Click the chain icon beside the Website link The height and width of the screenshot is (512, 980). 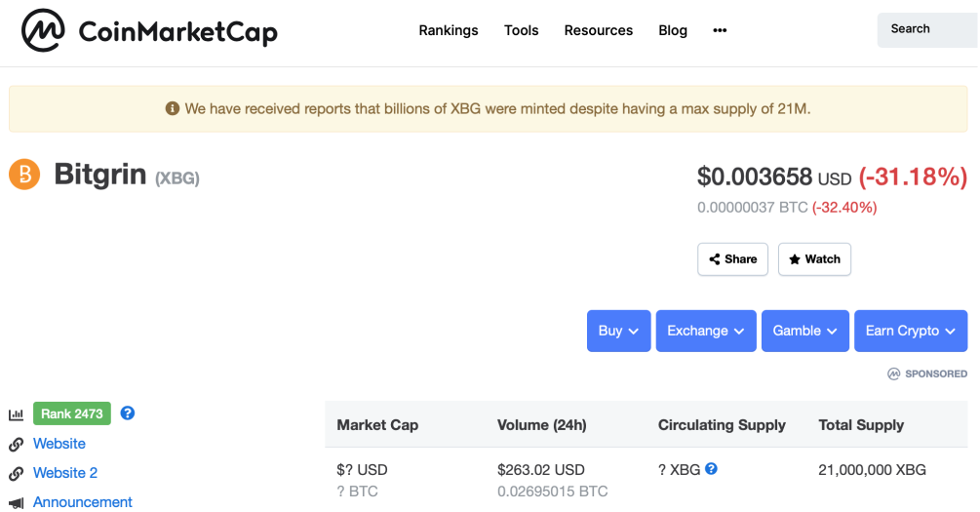17,444
